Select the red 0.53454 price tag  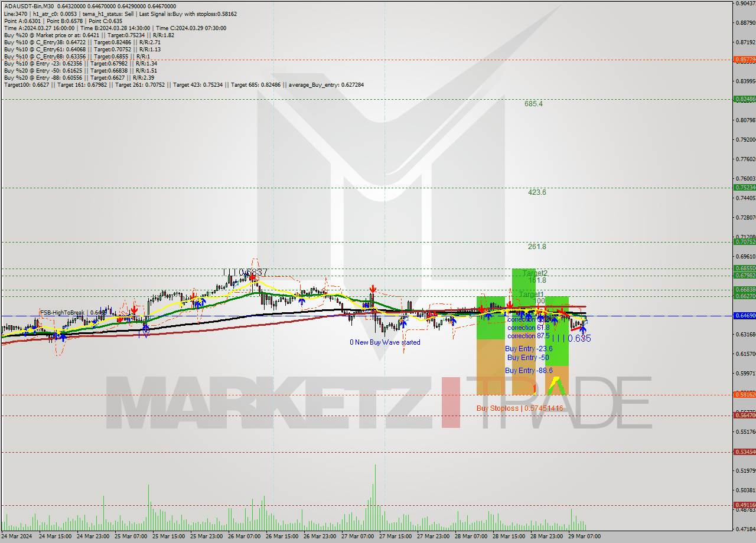point(745,452)
